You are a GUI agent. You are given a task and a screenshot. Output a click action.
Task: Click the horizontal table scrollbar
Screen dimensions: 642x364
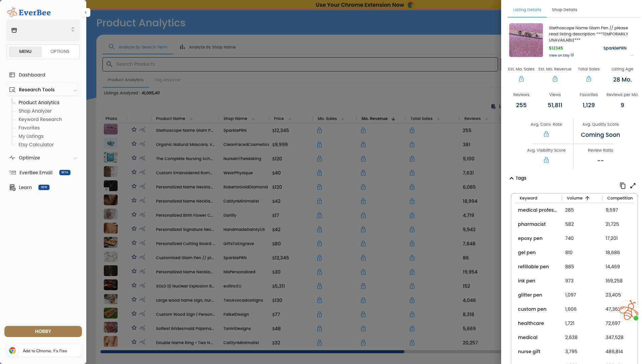(252, 352)
